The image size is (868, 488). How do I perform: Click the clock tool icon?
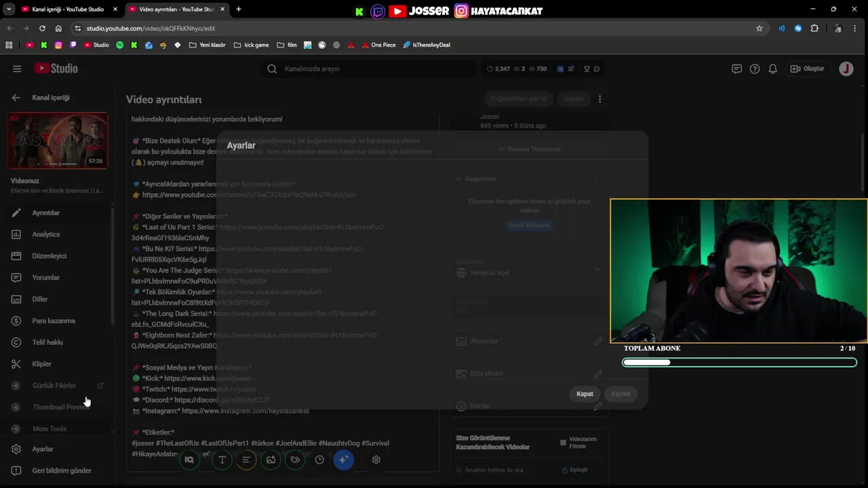click(319, 460)
